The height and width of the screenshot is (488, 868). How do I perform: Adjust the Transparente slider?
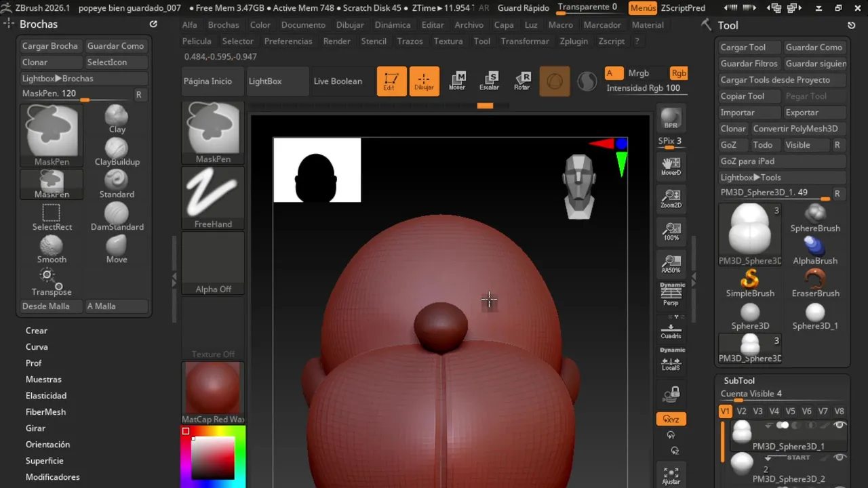point(589,8)
